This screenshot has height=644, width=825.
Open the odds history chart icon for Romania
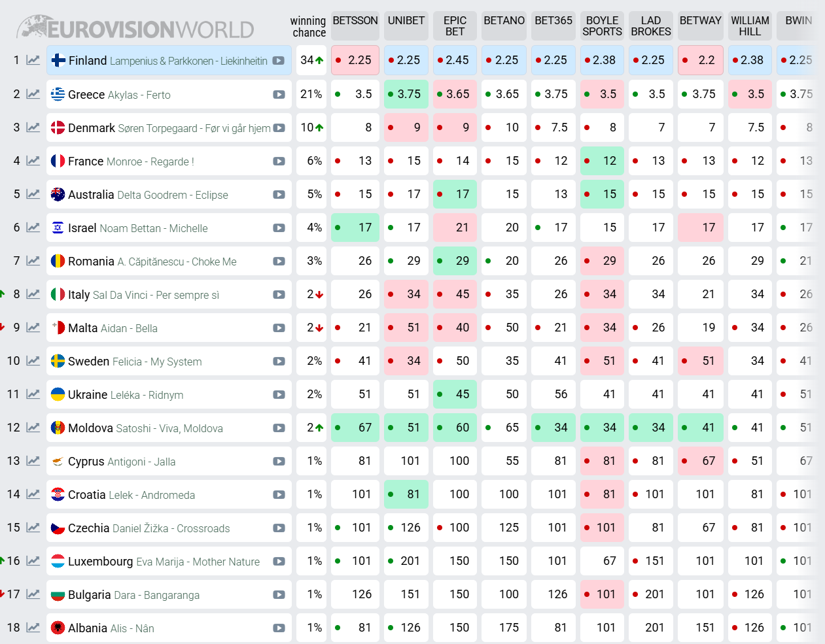33,261
